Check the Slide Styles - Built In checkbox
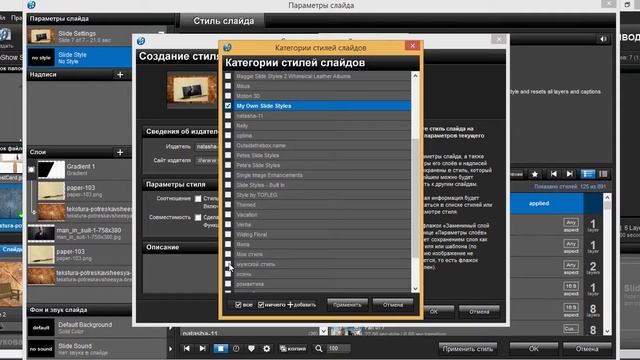 pos(228,184)
